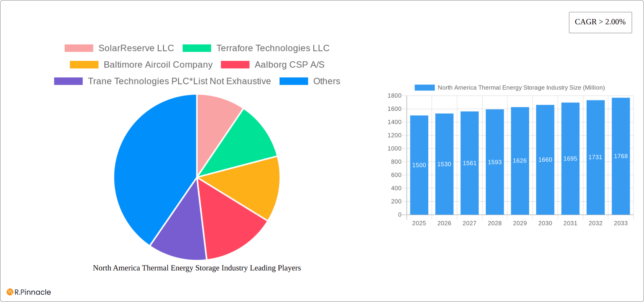Expand the Baltimore Aircoil Company legend item
The image size is (644, 302).
tap(158, 64)
